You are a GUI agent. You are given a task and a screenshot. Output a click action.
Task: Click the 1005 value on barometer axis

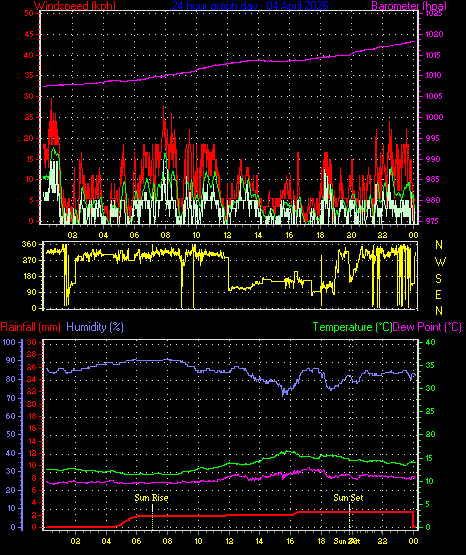point(434,96)
